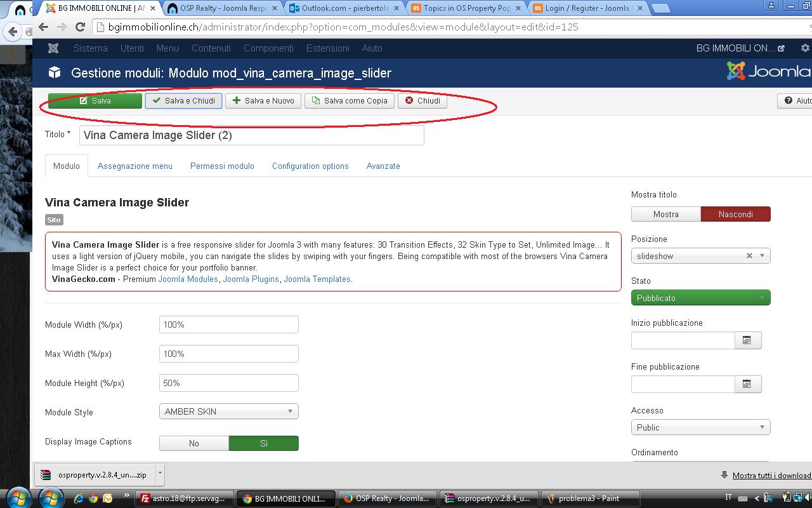Open the Module Style AMBER SKIN dropdown
812x508 pixels.
(228, 411)
